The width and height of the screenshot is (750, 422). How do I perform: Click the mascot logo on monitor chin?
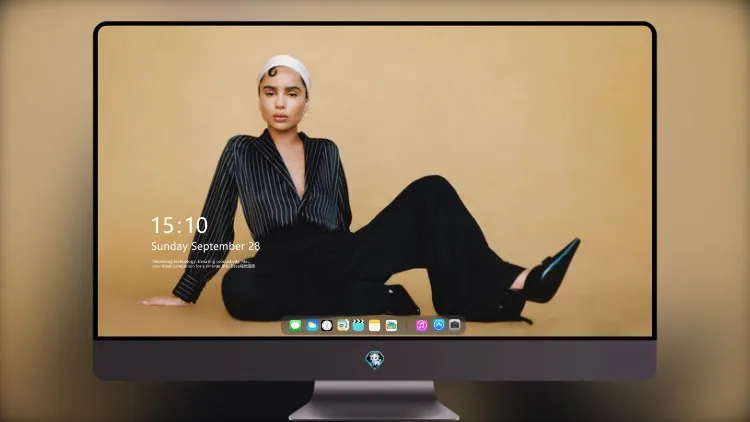pos(375,360)
